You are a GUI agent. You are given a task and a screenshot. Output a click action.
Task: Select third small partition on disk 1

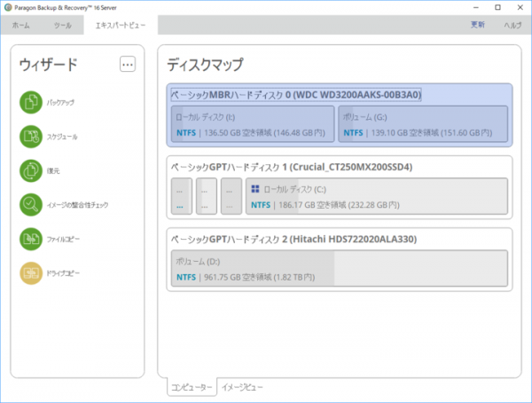point(231,196)
